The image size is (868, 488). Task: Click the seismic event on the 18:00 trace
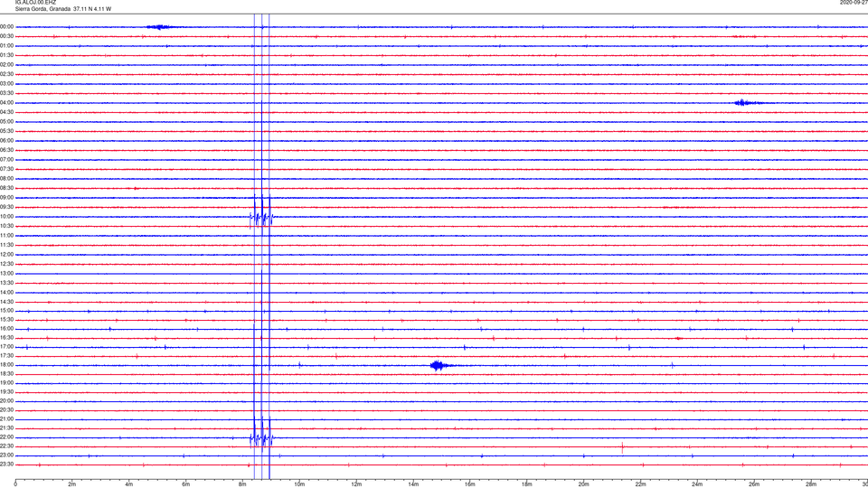tap(440, 365)
